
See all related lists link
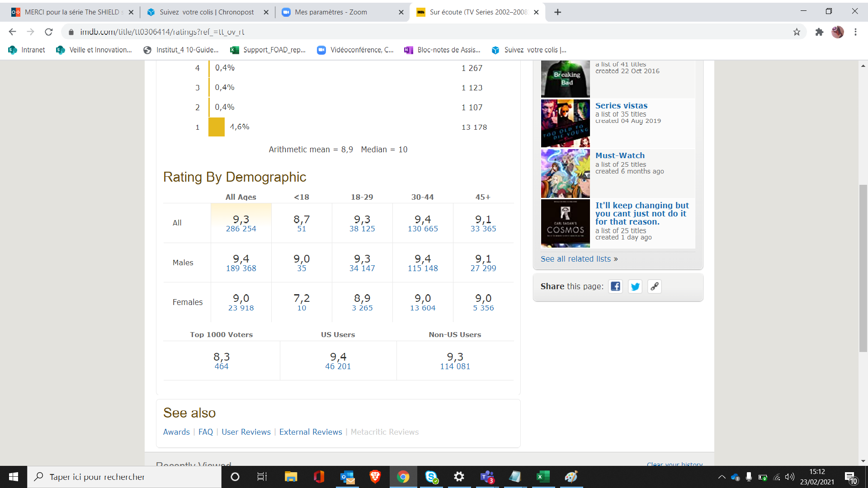click(x=579, y=259)
